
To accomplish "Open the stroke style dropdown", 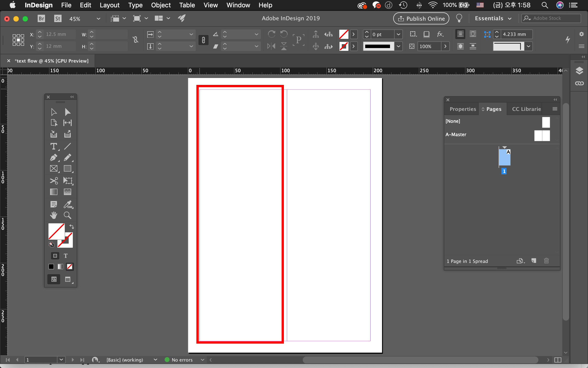I will pyautogui.click(x=399, y=46).
